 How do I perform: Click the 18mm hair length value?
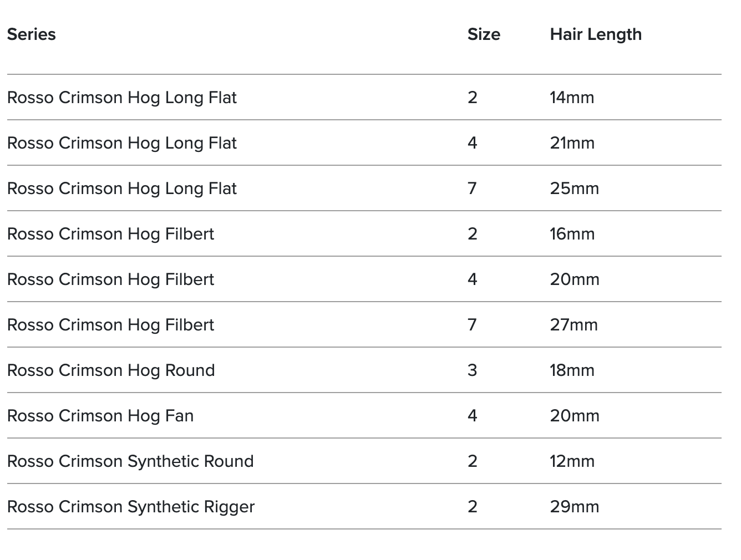coord(572,370)
